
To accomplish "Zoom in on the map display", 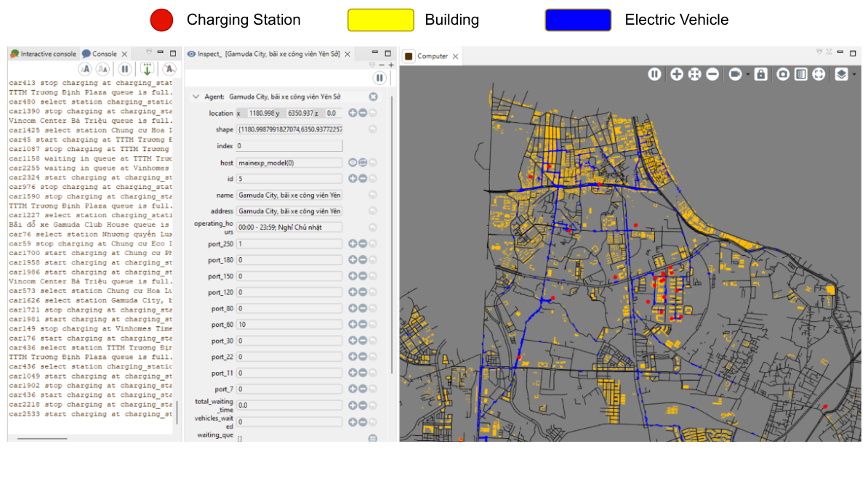I will coord(677,74).
